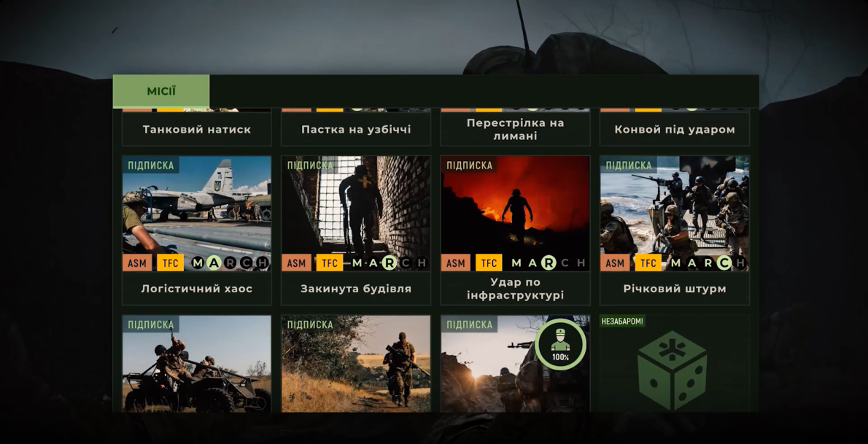
Task: Select the Конвой під ударом mission title
Action: [x=675, y=130]
